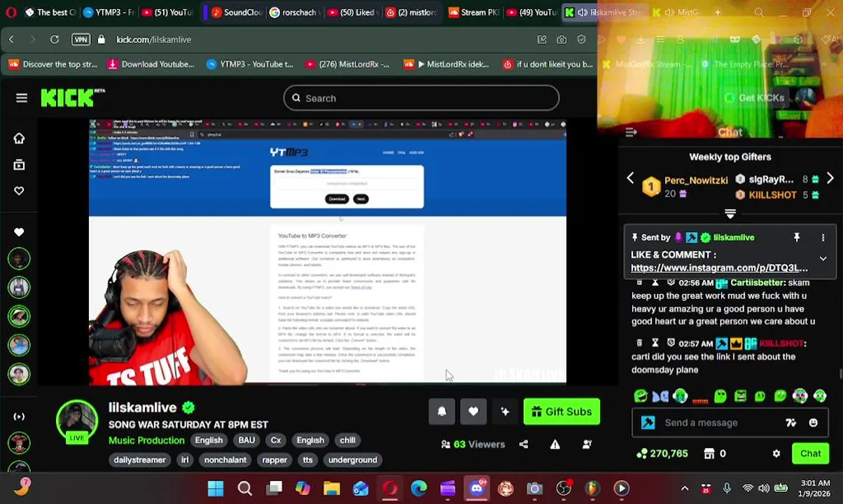Toggle the VPN badge
This screenshot has width=843, height=504.
click(81, 40)
